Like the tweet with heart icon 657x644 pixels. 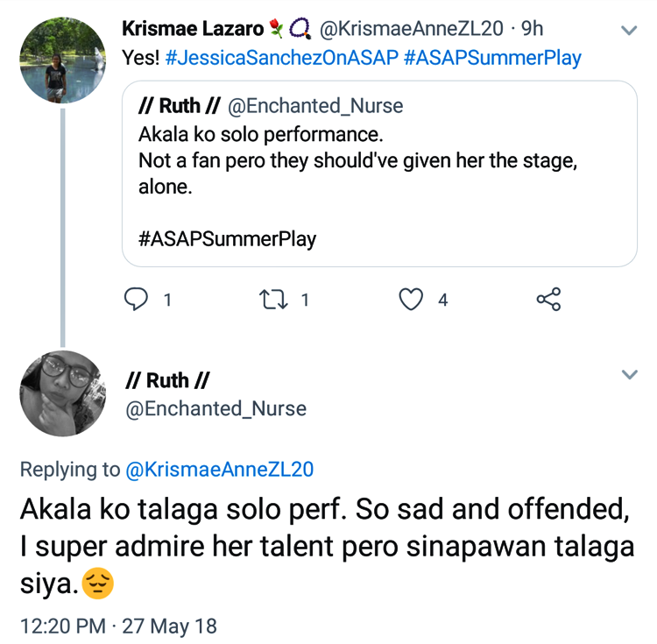(x=411, y=300)
